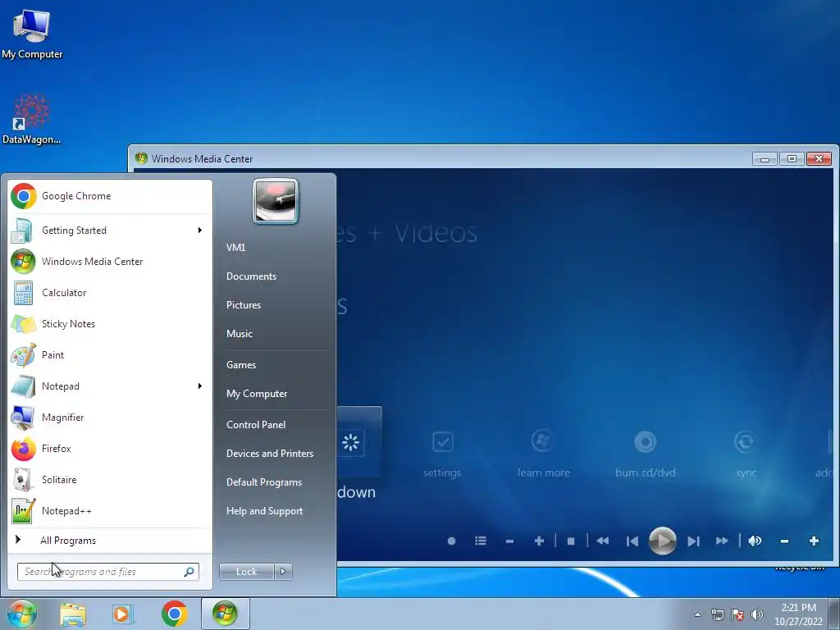
Task: Launch Firefox from the Start menu
Action: point(110,449)
